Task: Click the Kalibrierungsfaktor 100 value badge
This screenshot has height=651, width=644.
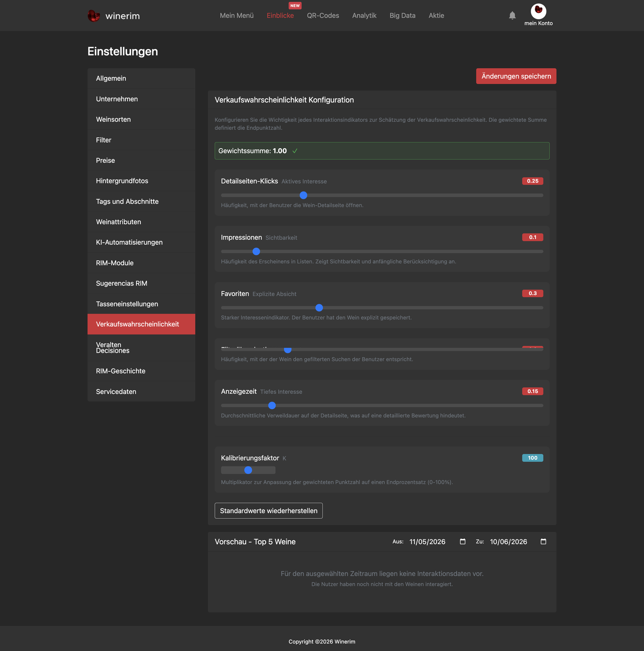Action: coord(532,458)
